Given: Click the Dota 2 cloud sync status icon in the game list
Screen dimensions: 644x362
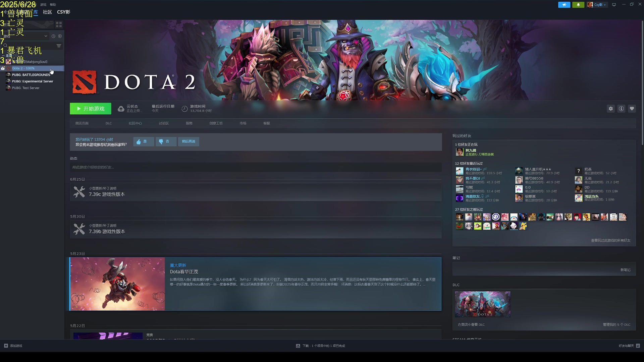Looking at the screenshot, I should point(3,68).
